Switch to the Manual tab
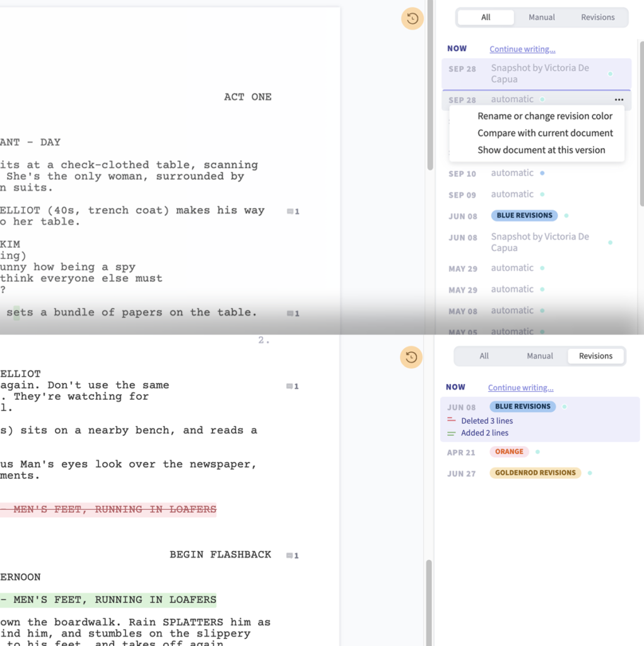Viewport: 644px width, 646px height. [x=541, y=17]
